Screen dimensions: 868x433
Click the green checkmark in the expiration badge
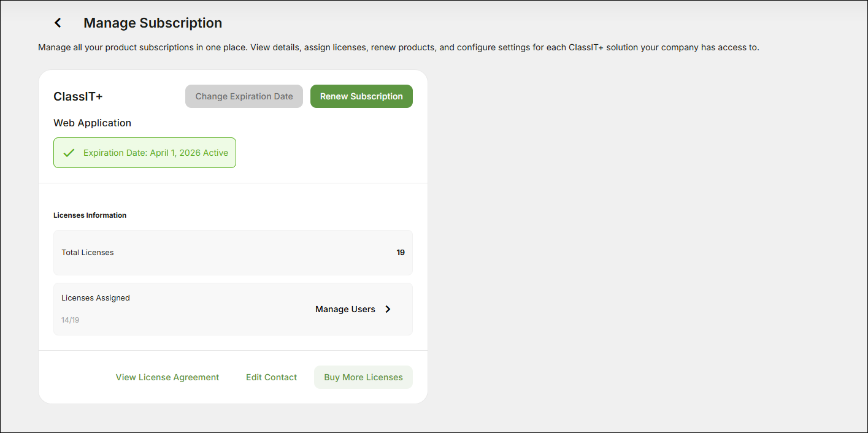pyautogui.click(x=69, y=153)
